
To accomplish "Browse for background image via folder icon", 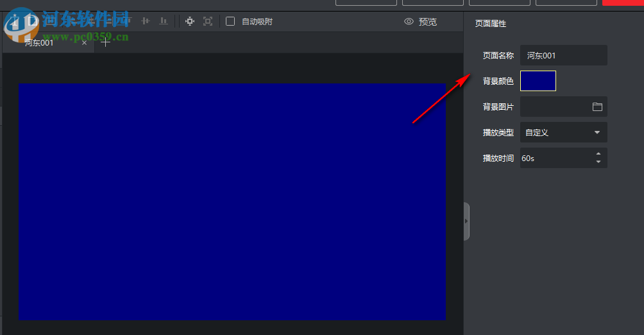I will click(x=598, y=107).
